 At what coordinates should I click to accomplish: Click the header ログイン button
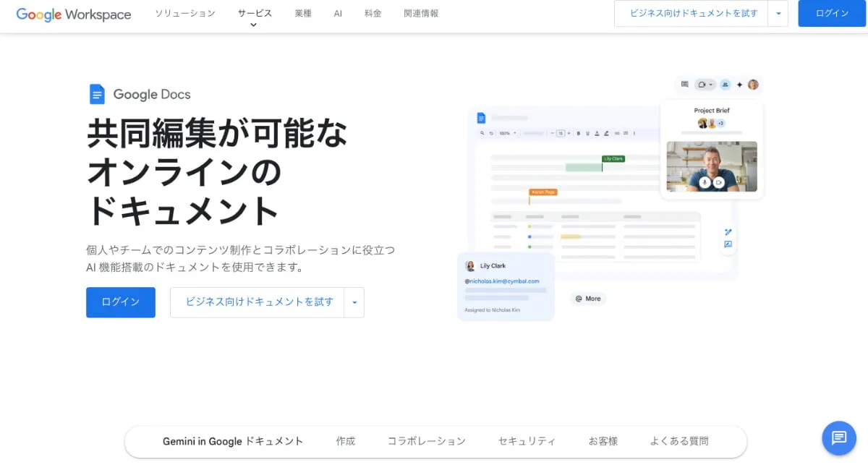[x=832, y=14]
